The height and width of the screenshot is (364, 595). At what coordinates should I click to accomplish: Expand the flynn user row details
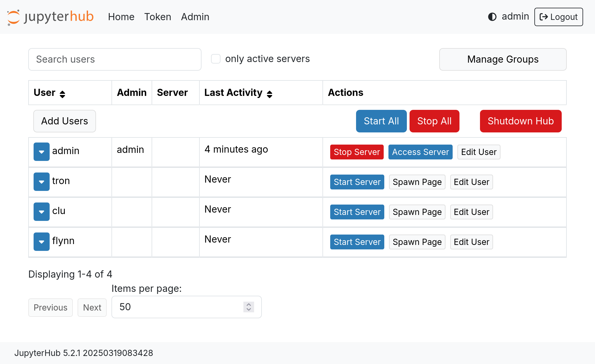pyautogui.click(x=41, y=242)
